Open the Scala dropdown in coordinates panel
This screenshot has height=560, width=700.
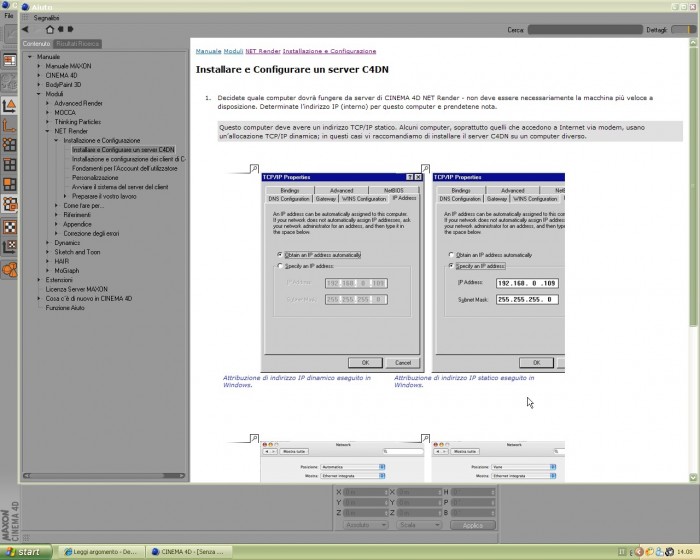(x=419, y=525)
